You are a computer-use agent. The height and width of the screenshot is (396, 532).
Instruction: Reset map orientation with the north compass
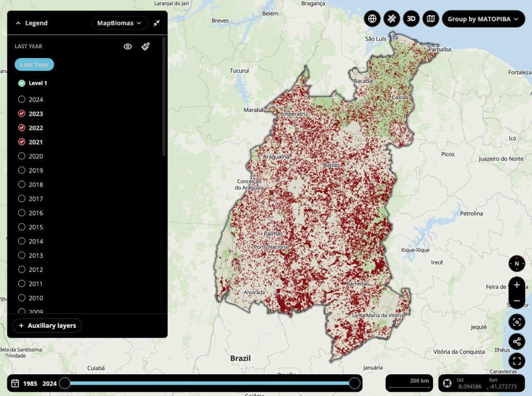coord(516,264)
